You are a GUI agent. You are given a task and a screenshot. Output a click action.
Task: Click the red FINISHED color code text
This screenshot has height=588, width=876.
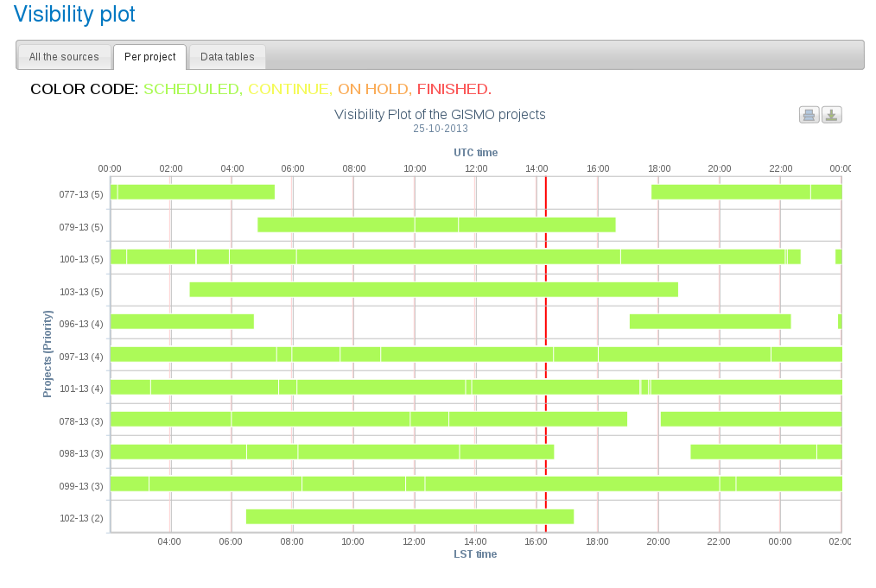pos(454,89)
